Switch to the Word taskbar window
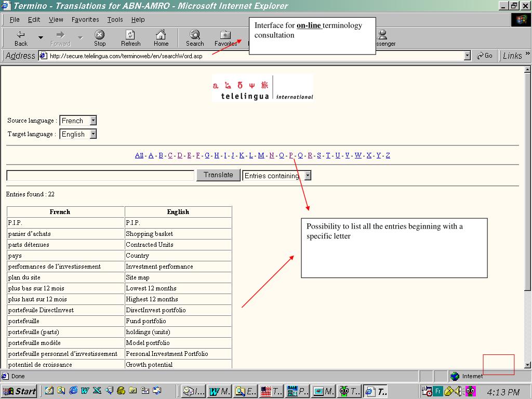The image size is (532, 399). coord(220,391)
